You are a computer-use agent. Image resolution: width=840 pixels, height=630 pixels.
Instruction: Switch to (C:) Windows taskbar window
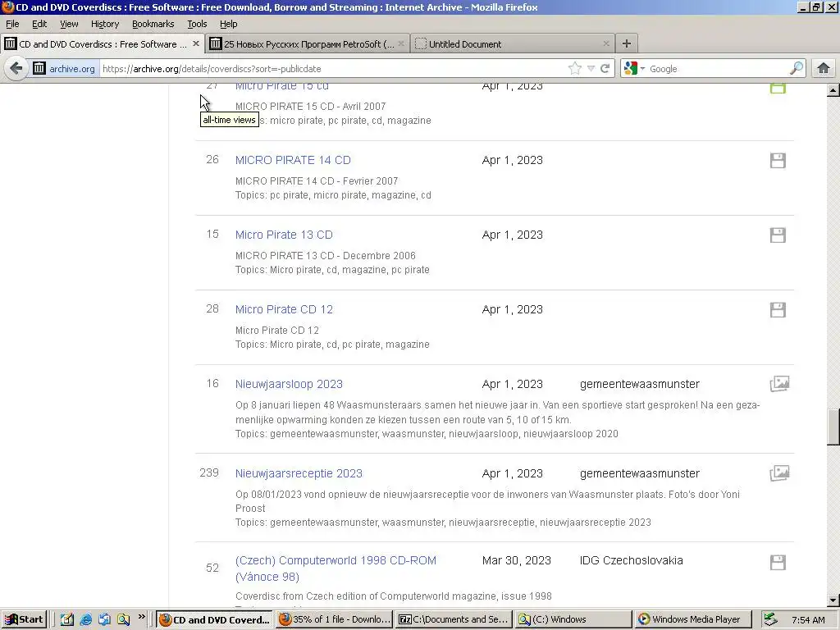[x=573, y=620]
